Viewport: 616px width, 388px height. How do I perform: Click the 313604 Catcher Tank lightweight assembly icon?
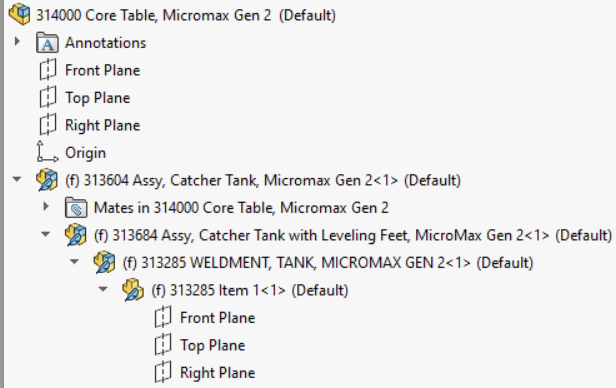tap(47, 180)
